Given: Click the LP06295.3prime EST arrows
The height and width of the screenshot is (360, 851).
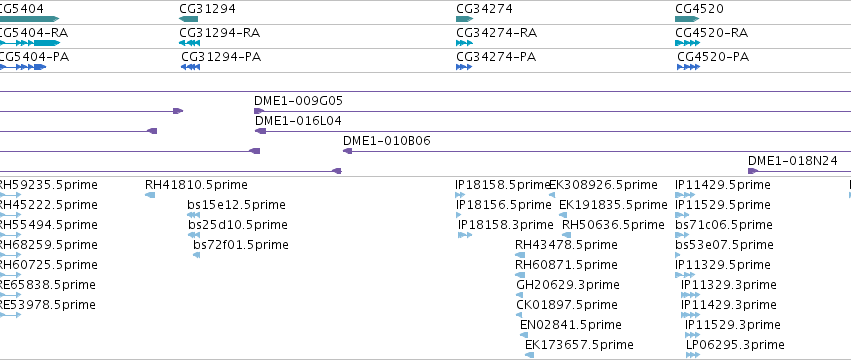Looking at the screenshot, I should [693, 355].
